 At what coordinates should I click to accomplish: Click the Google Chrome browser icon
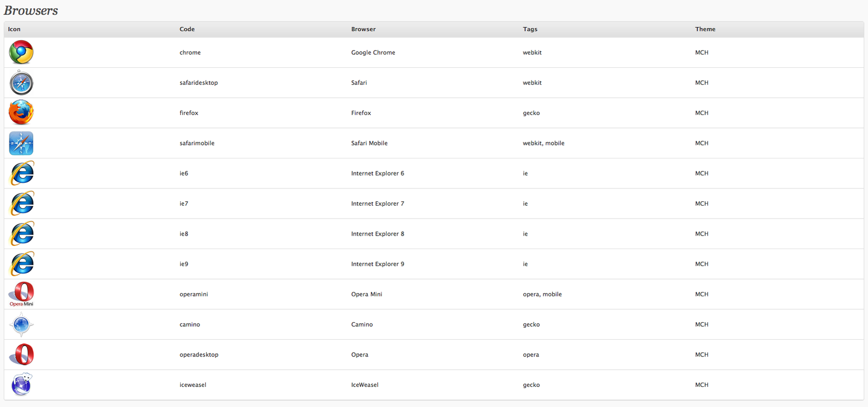click(21, 53)
